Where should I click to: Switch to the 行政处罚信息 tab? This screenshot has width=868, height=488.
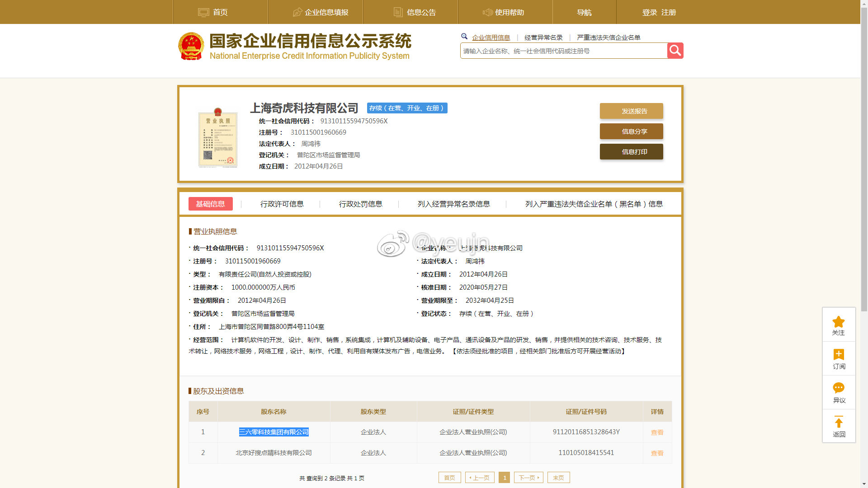click(x=361, y=204)
